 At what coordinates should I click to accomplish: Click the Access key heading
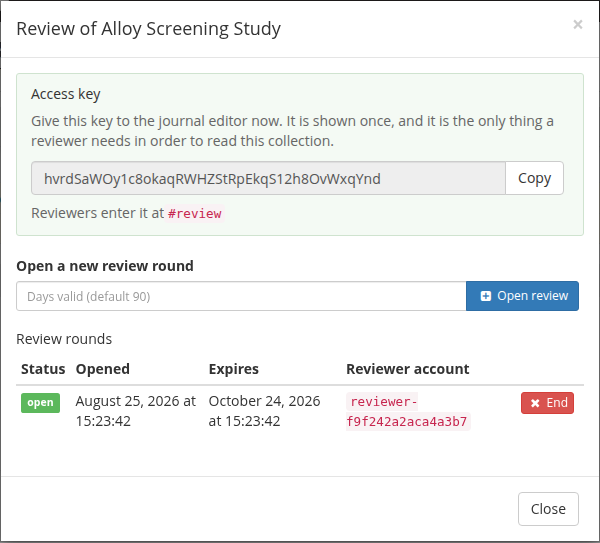click(66, 94)
